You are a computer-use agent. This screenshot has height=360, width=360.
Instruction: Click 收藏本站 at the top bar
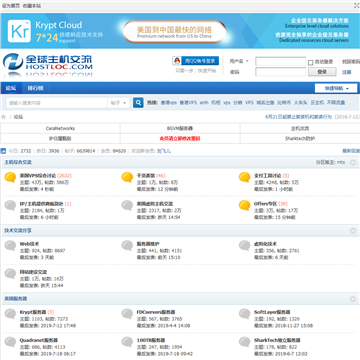(32, 6)
